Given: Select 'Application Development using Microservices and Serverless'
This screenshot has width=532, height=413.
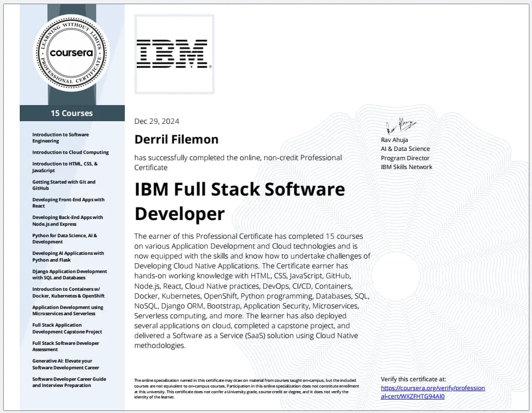Looking at the screenshot, I should coord(68,310).
